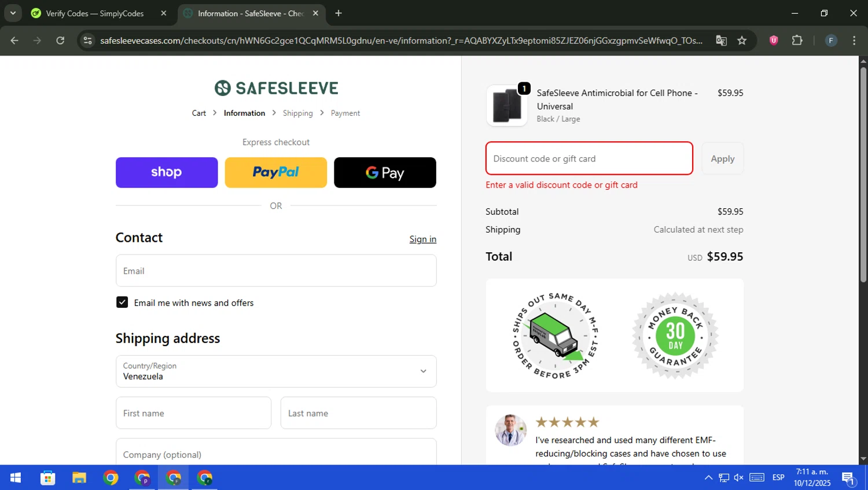Open the taskbar clock and date
This screenshot has height=490, width=868.
(x=812, y=478)
